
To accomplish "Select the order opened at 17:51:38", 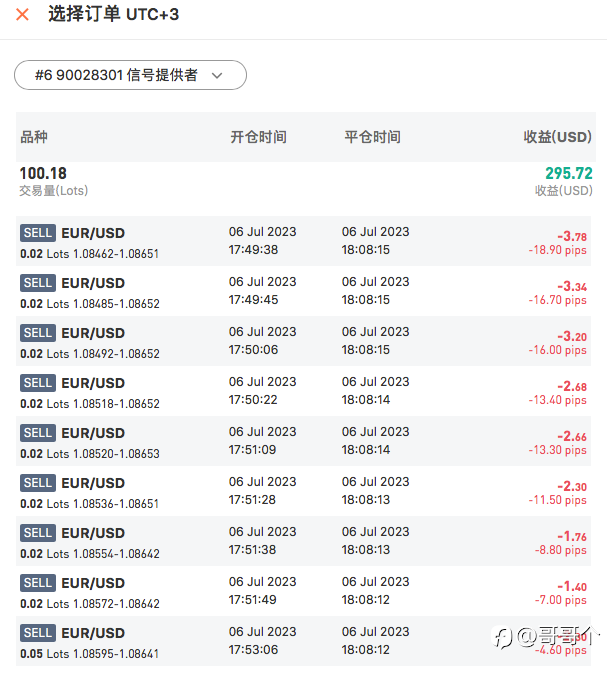I will [304, 541].
